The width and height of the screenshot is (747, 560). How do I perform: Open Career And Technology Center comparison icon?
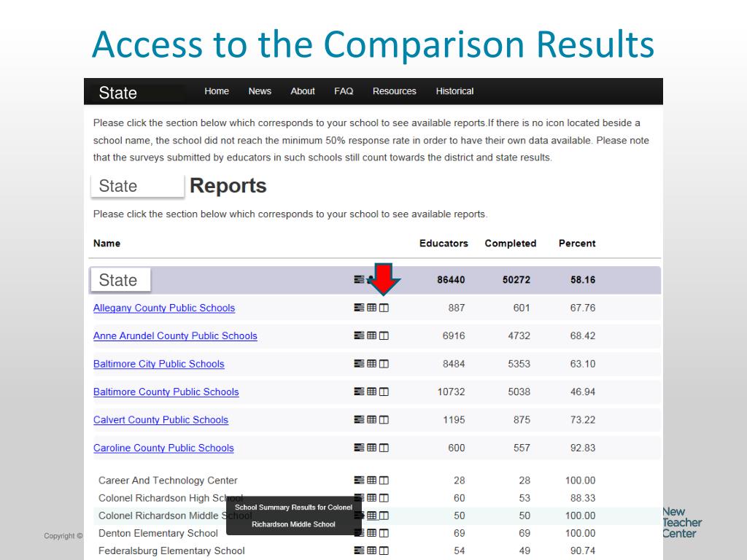(384, 480)
